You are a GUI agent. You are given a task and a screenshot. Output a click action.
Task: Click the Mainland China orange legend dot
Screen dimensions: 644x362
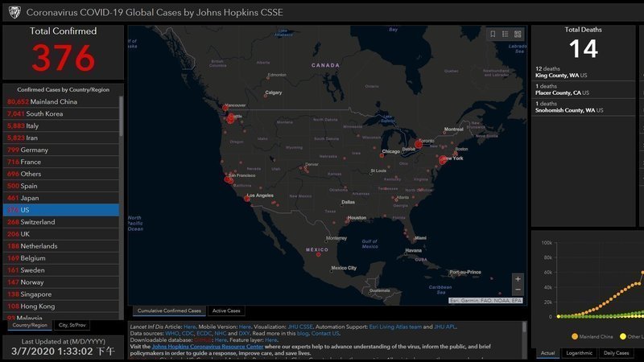(x=575, y=336)
